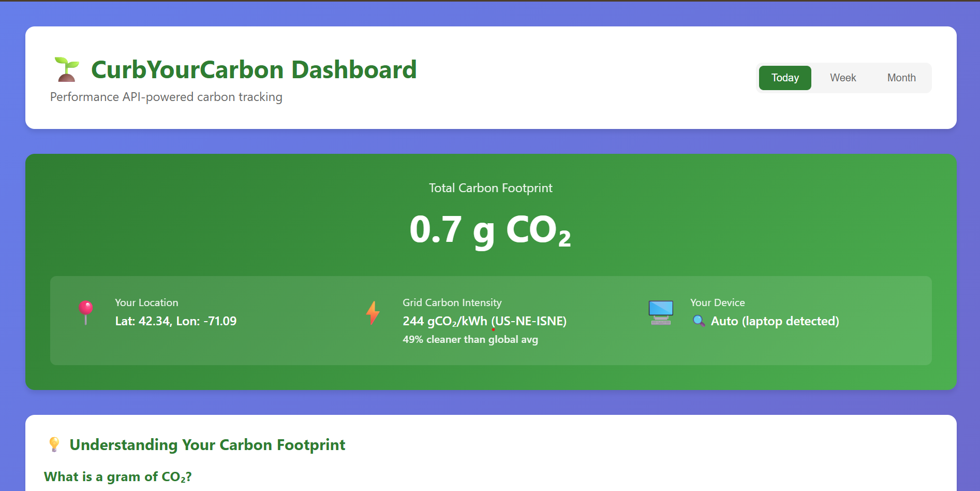The height and width of the screenshot is (491, 980).
Task: Click the Grid Carbon Intensity label
Action: [x=452, y=302]
